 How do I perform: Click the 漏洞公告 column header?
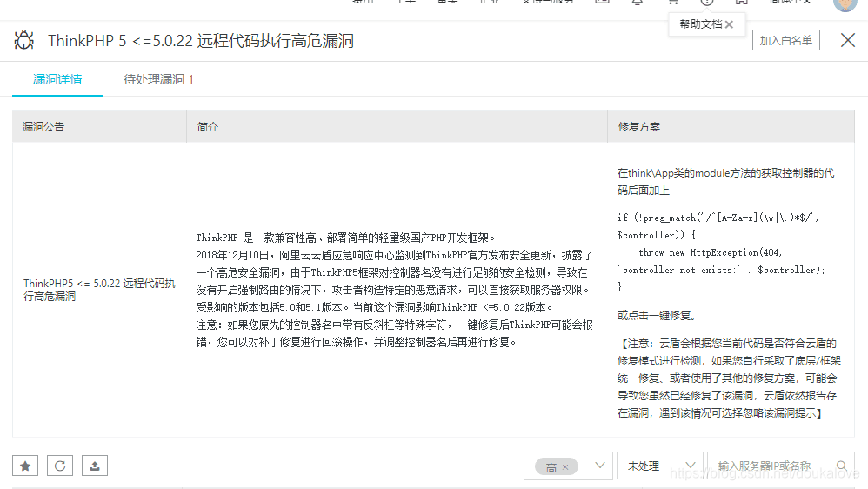pos(99,127)
